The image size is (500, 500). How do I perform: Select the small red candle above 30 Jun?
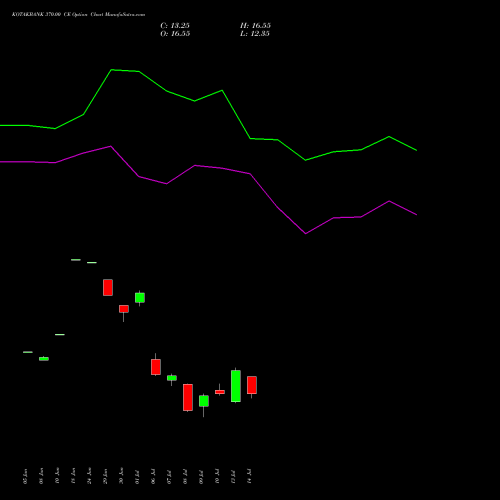click(x=124, y=309)
